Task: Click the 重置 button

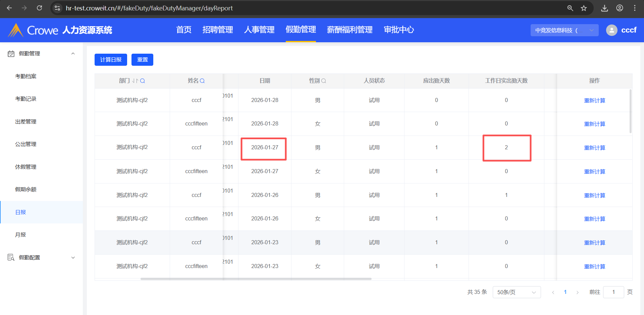Action: 142,60
